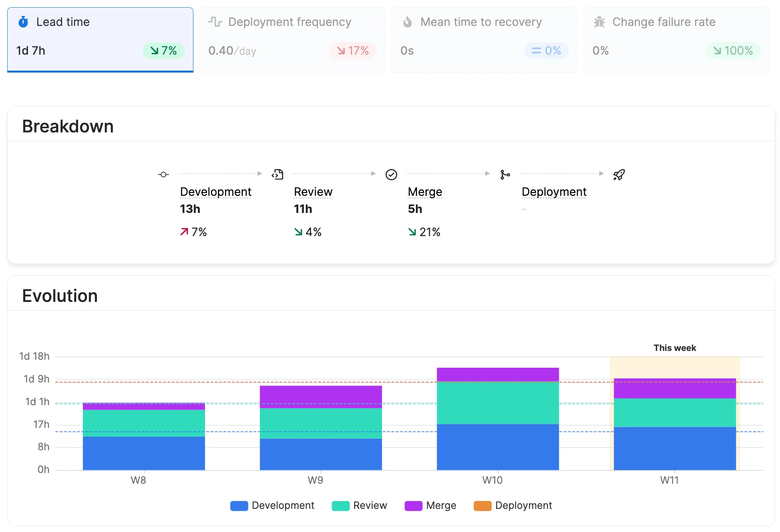Click the pulse icon beside Deployment frequency

(x=215, y=22)
